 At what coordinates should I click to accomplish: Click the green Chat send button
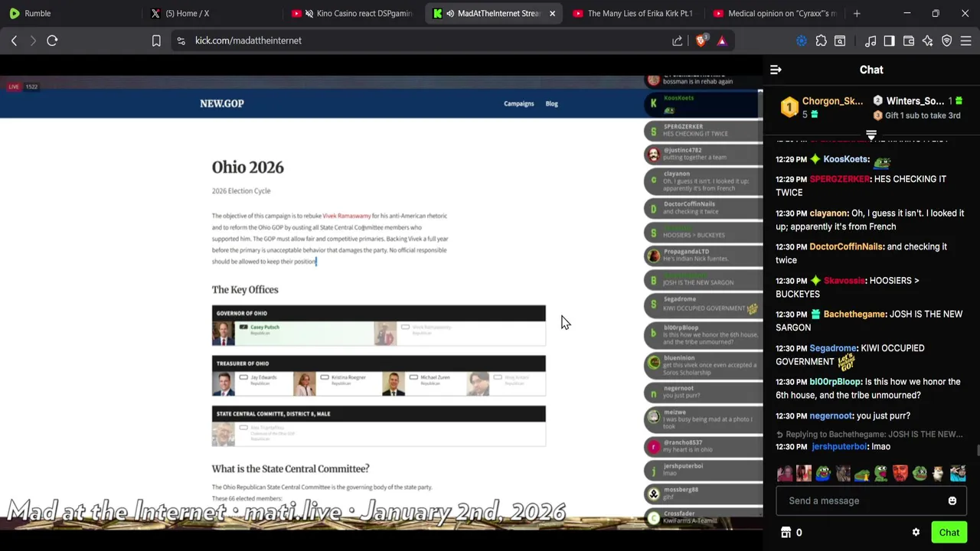tap(949, 533)
